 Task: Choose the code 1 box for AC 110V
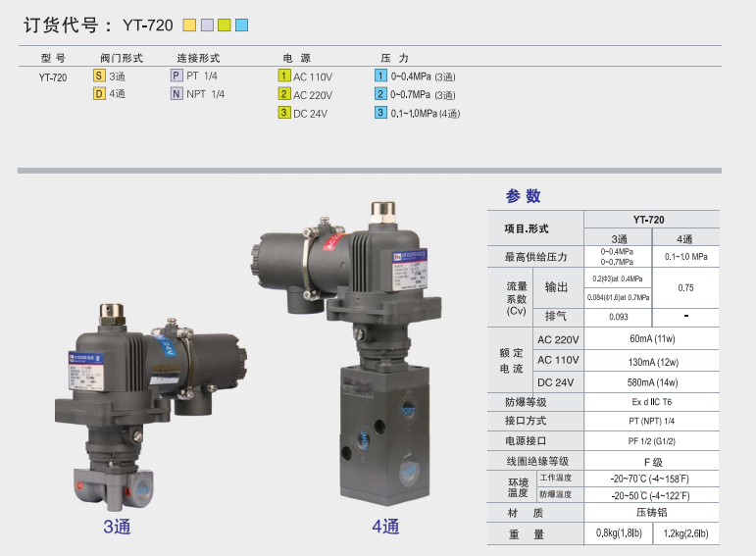pyautogui.click(x=284, y=76)
